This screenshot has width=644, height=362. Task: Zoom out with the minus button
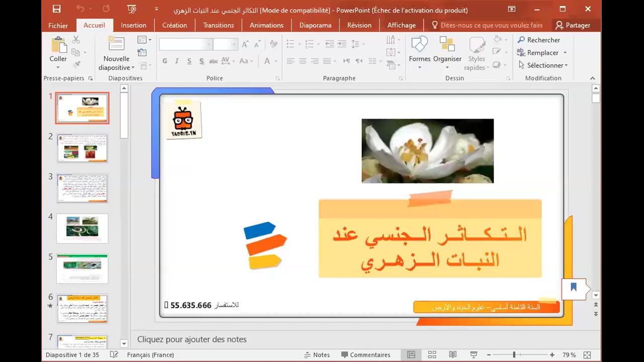489,354
